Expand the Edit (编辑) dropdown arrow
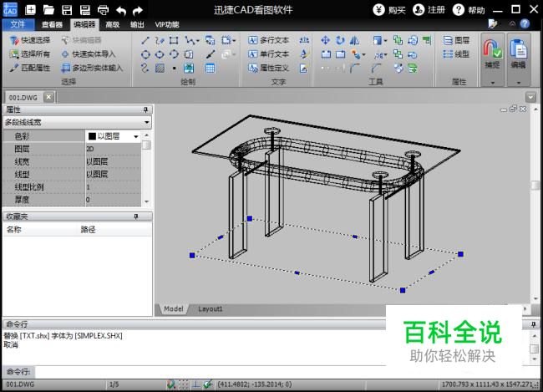The width and height of the screenshot is (543, 392). tap(519, 84)
